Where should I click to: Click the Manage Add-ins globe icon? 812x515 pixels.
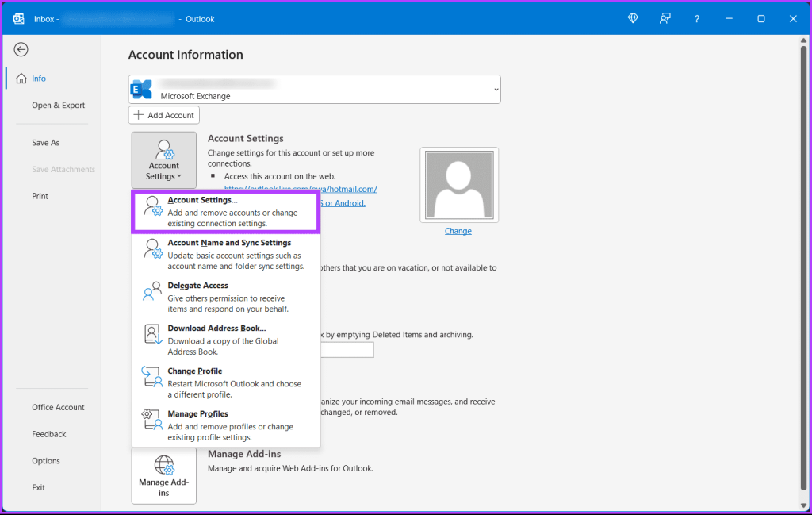click(163, 463)
